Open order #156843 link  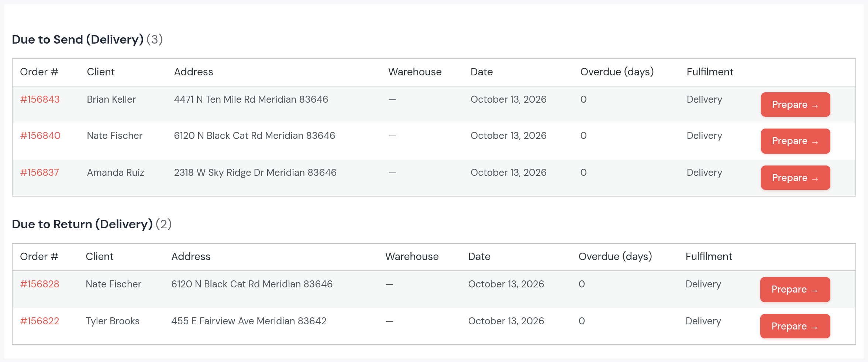[x=40, y=99]
